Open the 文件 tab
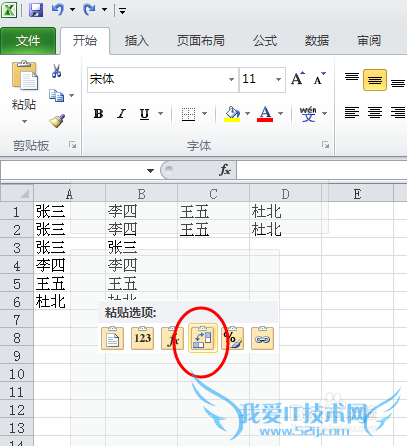This screenshot has height=446, width=407. coord(28,41)
